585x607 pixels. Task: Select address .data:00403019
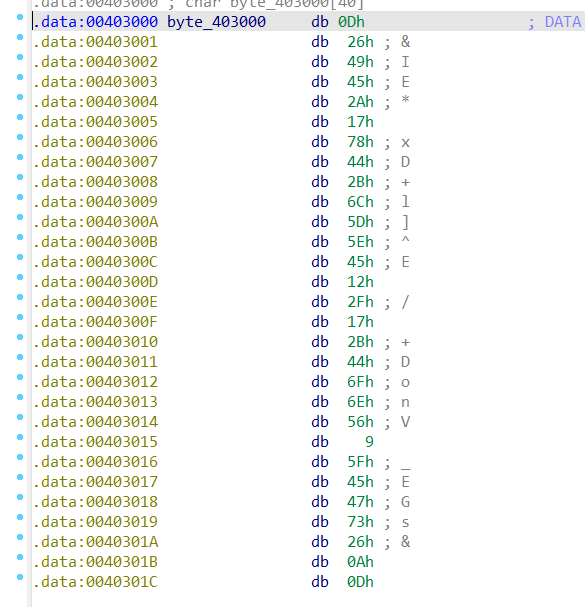click(95, 522)
